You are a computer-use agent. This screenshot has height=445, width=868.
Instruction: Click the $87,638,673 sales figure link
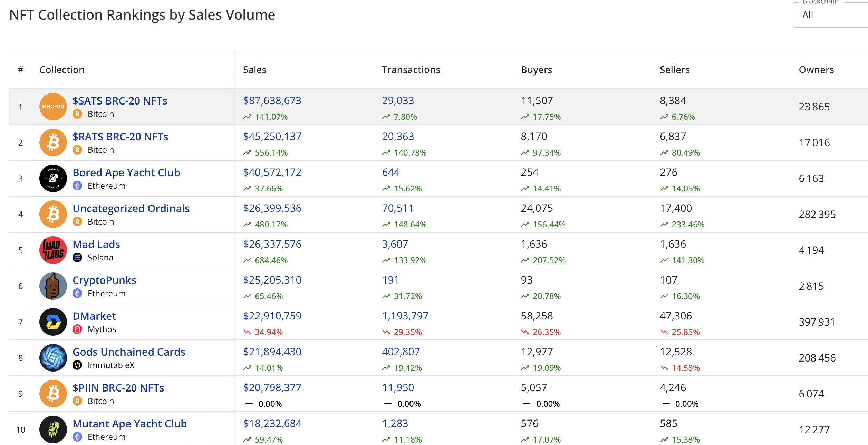tap(272, 100)
